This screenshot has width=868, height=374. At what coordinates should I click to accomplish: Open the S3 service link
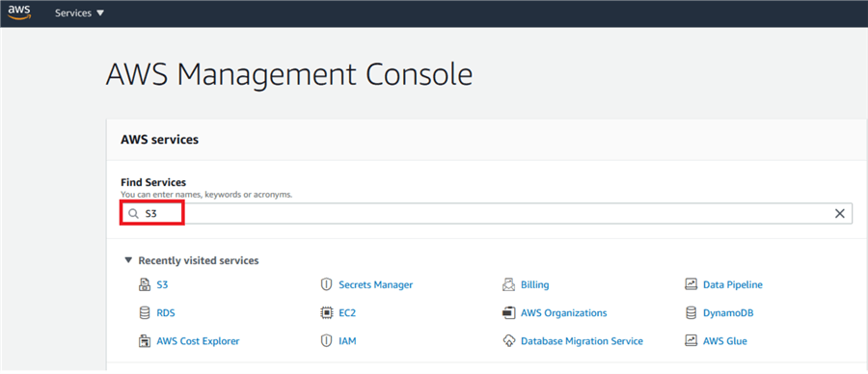[162, 285]
